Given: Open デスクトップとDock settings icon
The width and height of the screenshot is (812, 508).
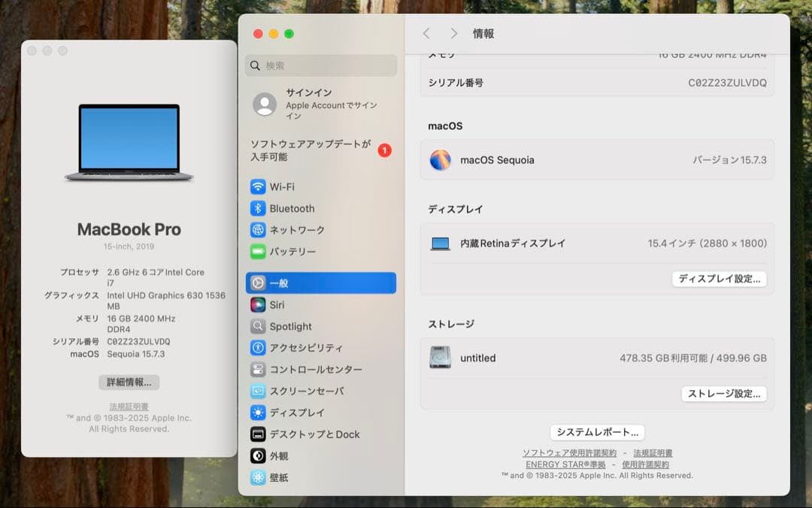Looking at the screenshot, I should (258, 434).
